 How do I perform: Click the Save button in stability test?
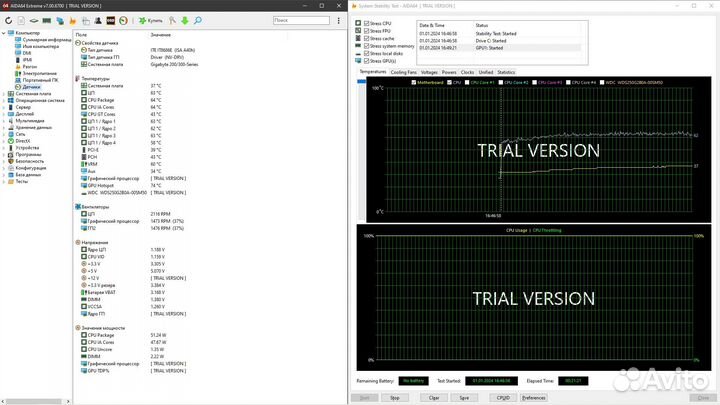(464, 398)
